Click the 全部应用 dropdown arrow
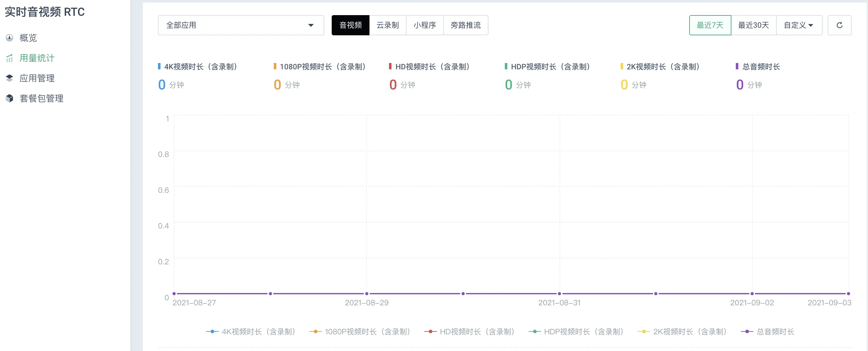Viewport: 868px width, 351px height. point(311,25)
